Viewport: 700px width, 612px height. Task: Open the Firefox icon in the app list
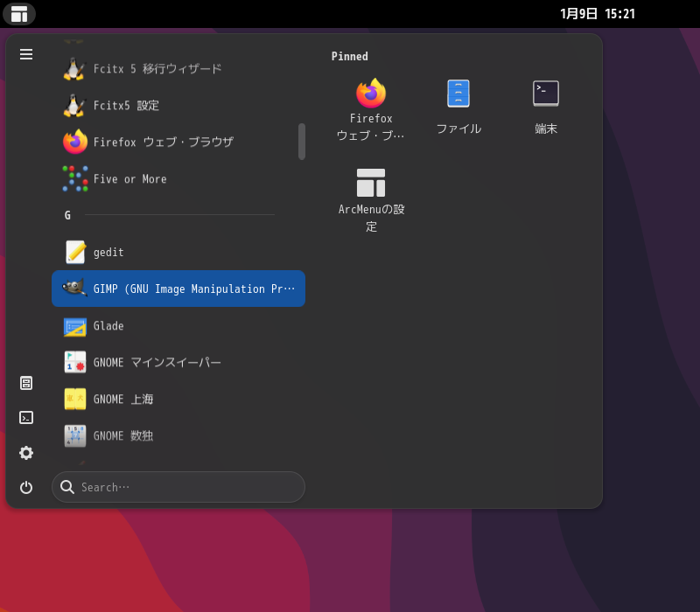[x=75, y=142]
